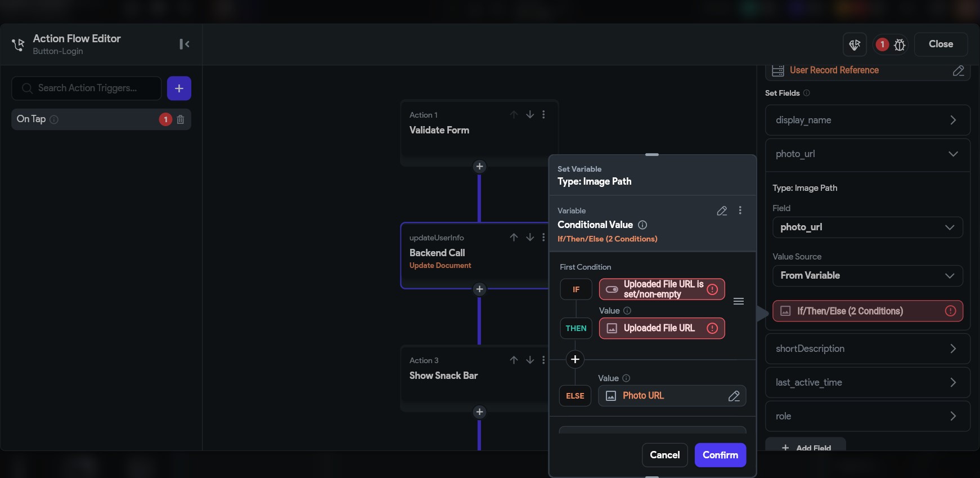This screenshot has width=980, height=478.
Task: Add a new action trigger with plus button
Action: 179,88
